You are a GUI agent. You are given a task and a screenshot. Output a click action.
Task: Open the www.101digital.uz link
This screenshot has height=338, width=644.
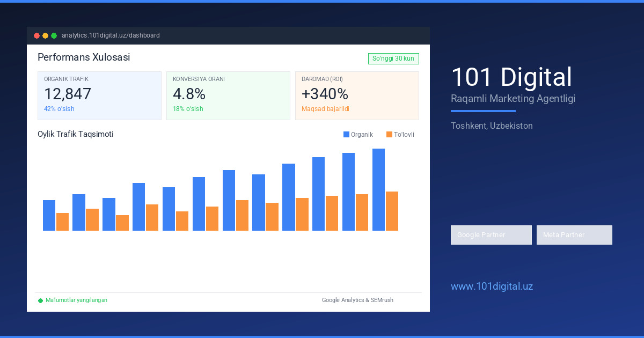point(492,286)
